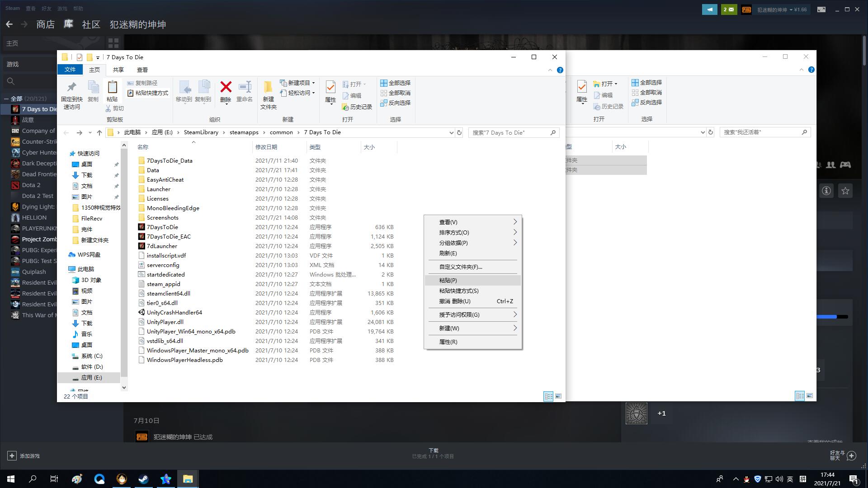
Task: Open the Windows Start menu
Action: click(11, 479)
